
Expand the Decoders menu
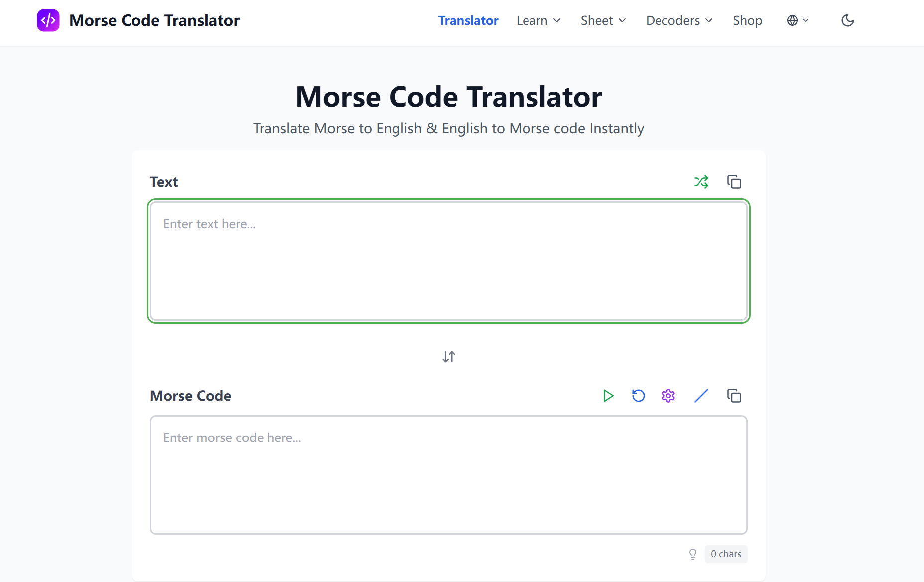click(x=679, y=20)
